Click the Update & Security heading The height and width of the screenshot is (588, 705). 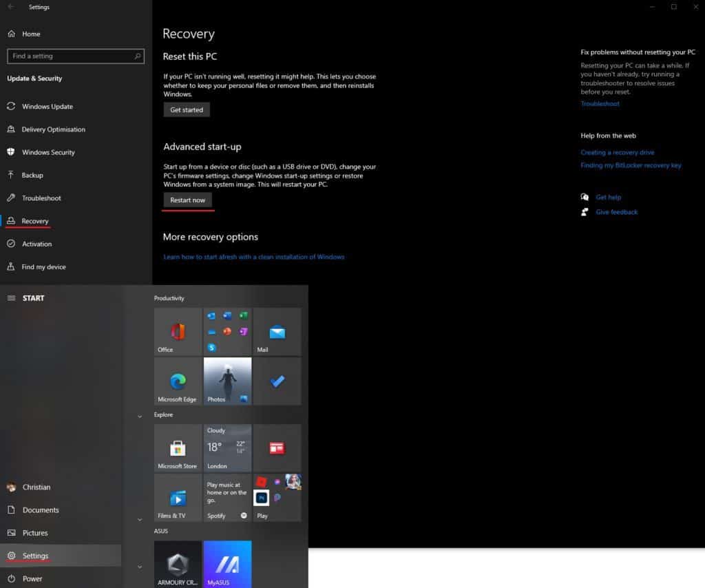tap(34, 78)
